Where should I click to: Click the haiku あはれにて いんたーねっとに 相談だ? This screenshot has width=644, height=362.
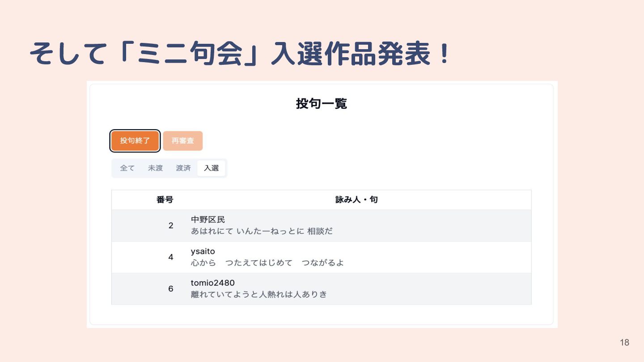tap(262, 232)
